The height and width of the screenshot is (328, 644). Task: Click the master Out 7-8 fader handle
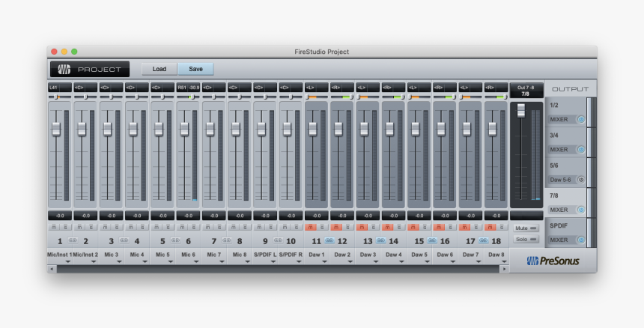(520, 110)
